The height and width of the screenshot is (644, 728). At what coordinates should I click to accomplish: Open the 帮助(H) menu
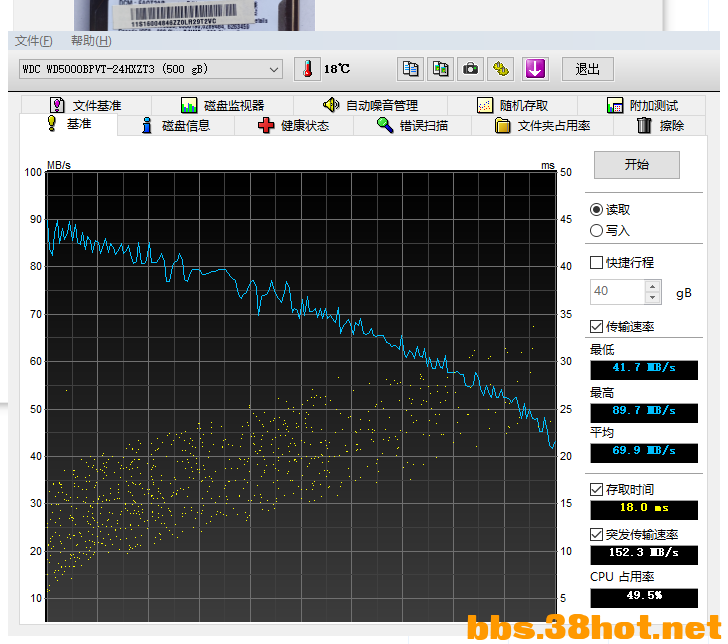click(x=91, y=41)
